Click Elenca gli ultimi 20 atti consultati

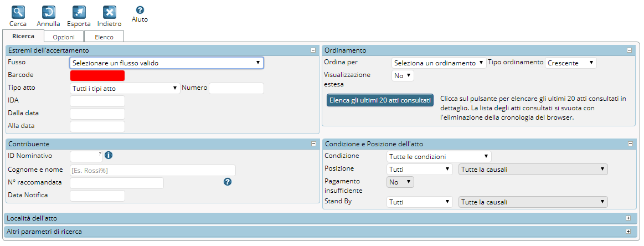click(x=380, y=100)
